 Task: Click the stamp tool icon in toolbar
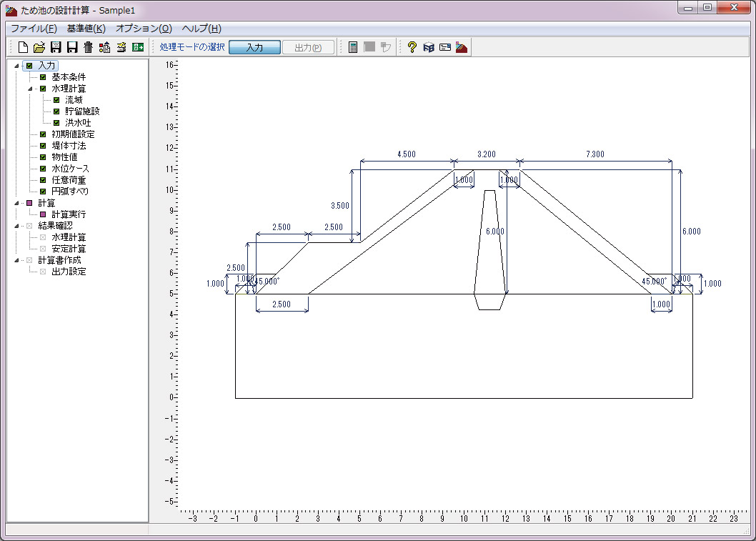[x=121, y=47]
